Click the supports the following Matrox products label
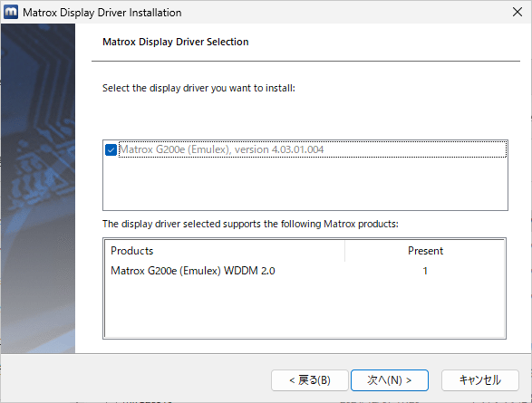Screen dimensions: 532x403 250,224
